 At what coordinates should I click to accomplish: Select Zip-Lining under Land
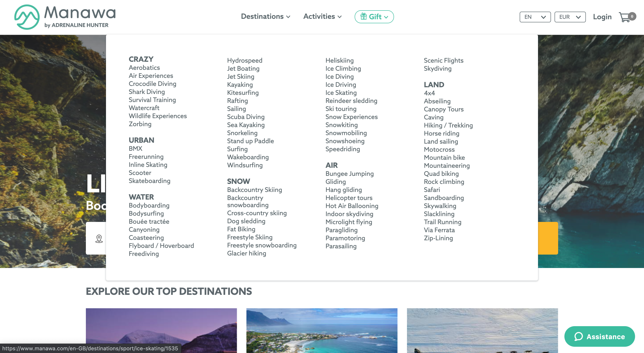[x=438, y=238]
